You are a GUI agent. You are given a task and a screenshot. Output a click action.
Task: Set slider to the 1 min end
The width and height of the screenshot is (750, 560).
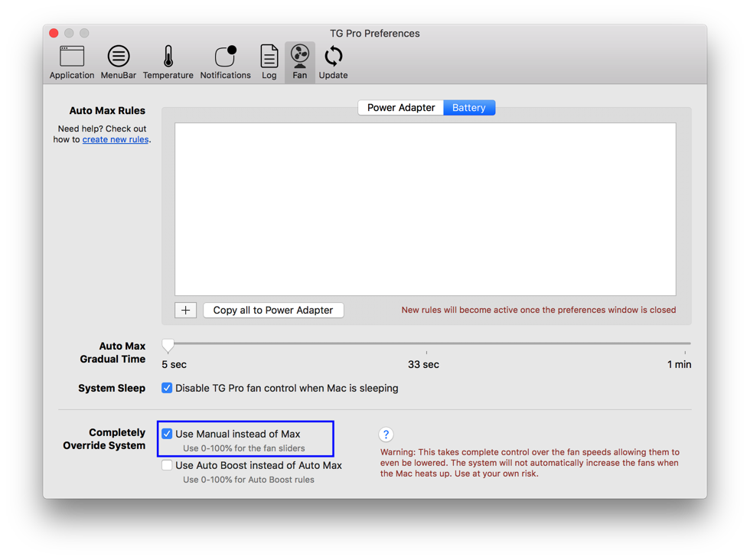pyautogui.click(x=685, y=343)
